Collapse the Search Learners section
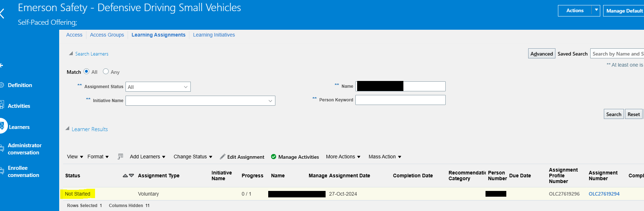The height and width of the screenshot is (211, 644). [x=71, y=53]
